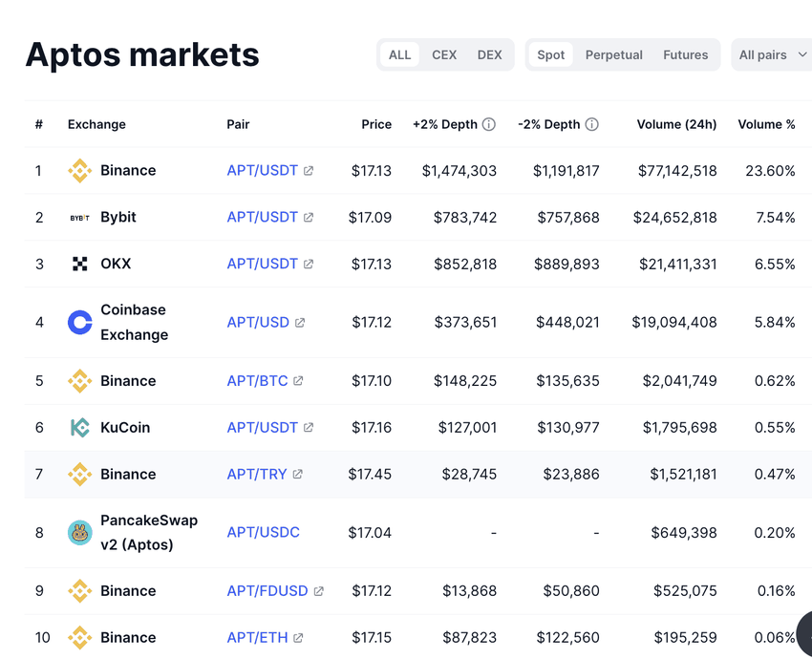This screenshot has height=659, width=812.
Task: Click the PancakeSwap v2 logo icon
Action: click(79, 533)
